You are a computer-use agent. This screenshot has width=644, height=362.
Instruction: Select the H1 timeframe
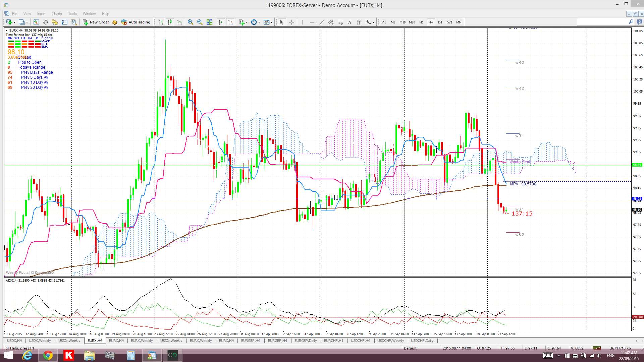(421, 22)
